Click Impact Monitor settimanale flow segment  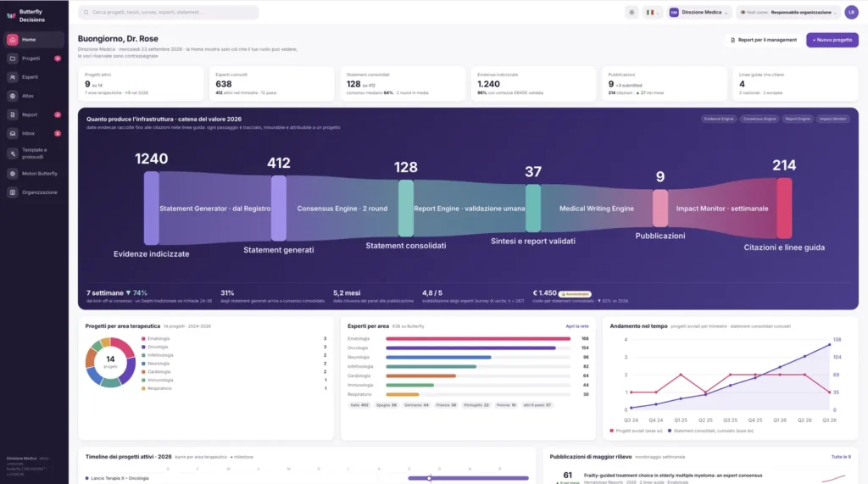[x=722, y=209]
